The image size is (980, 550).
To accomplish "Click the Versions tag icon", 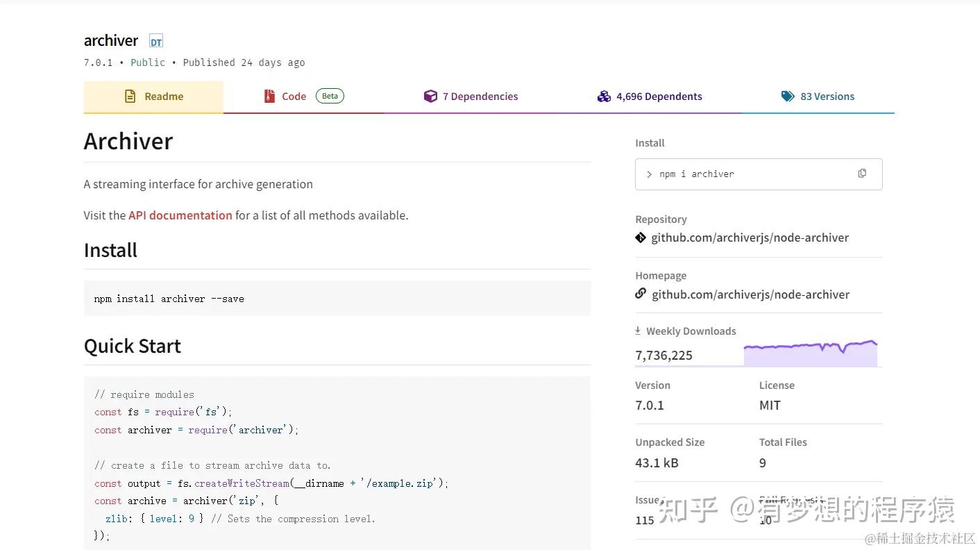I will 788,96.
